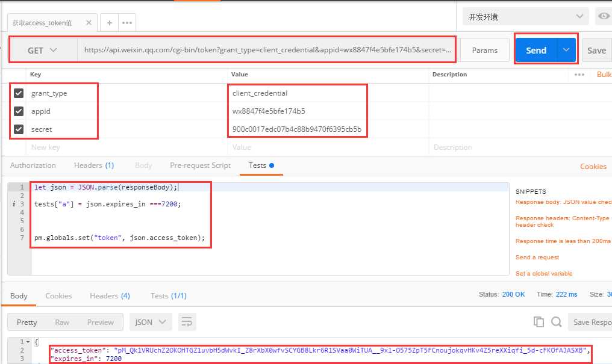Click the new row Description field
This screenshot has height=364, width=612.
[x=520, y=147]
